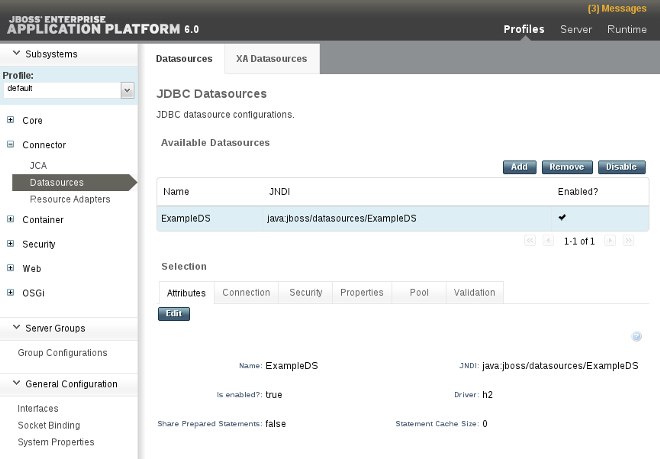The width and height of the screenshot is (660, 459).
Task: Click the ExampleDS enabled checkmark
Action: [x=562, y=217]
